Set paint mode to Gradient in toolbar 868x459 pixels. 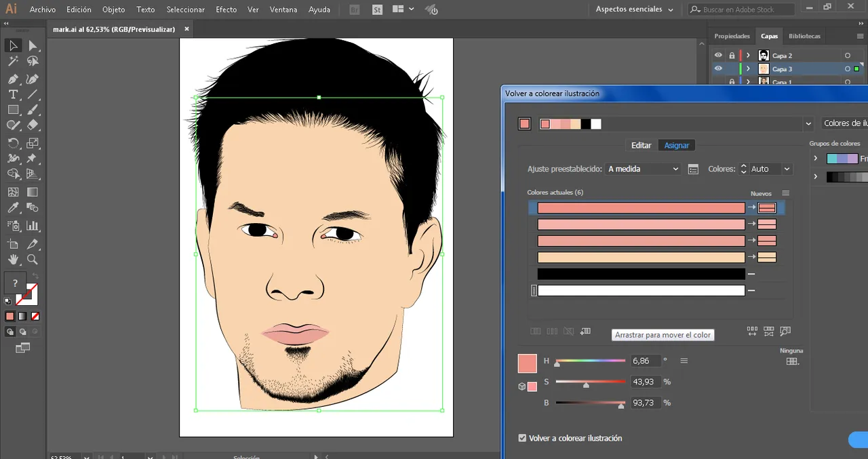pos(22,316)
